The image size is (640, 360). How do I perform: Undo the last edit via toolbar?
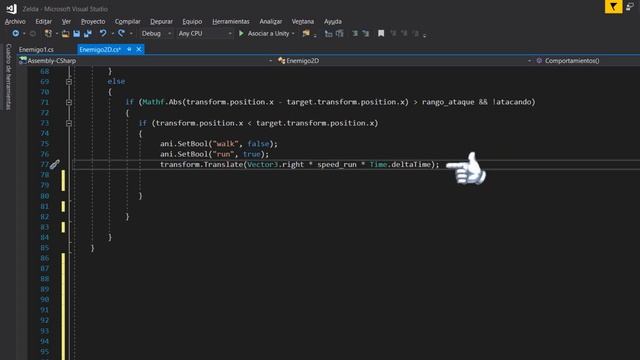pos(103,33)
